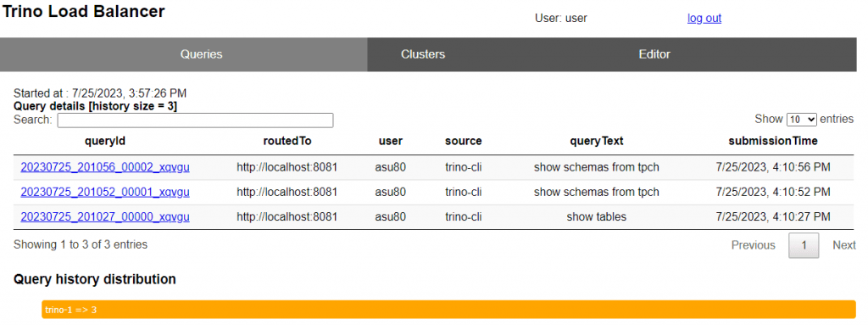The image size is (868, 325).
Task: Sort by the source column header
Action: point(464,141)
